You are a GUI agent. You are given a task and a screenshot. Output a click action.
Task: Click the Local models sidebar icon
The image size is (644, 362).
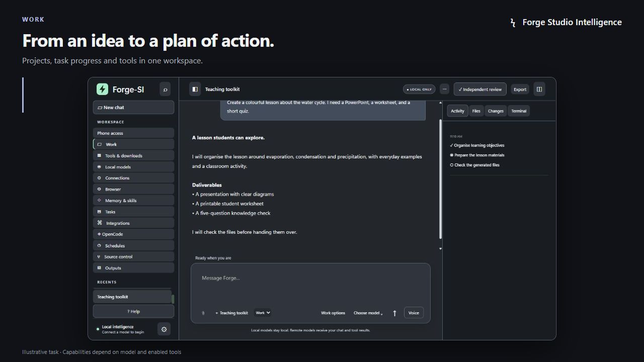point(99,167)
